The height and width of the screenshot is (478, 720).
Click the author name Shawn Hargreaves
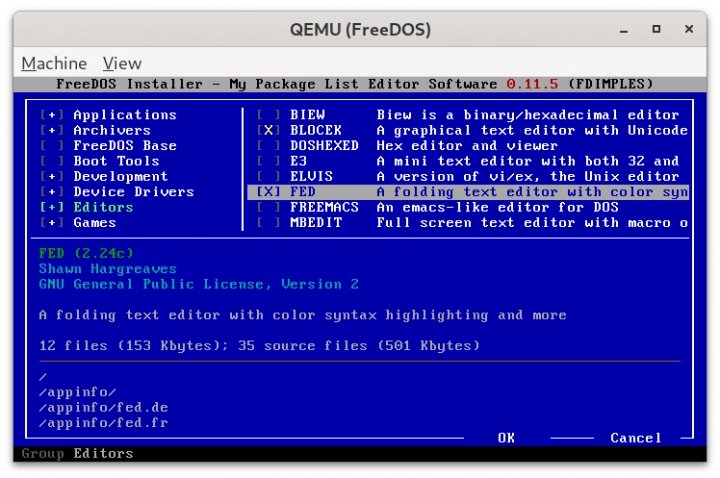[x=108, y=269]
